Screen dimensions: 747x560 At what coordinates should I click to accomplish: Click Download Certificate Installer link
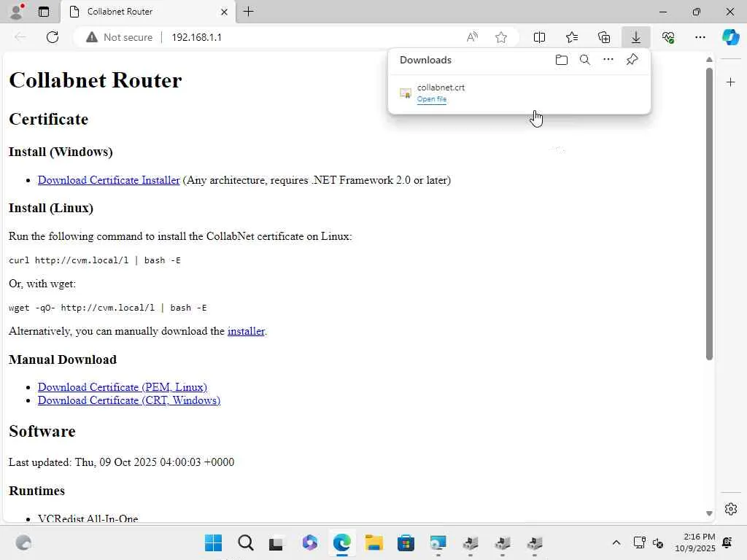coord(109,180)
